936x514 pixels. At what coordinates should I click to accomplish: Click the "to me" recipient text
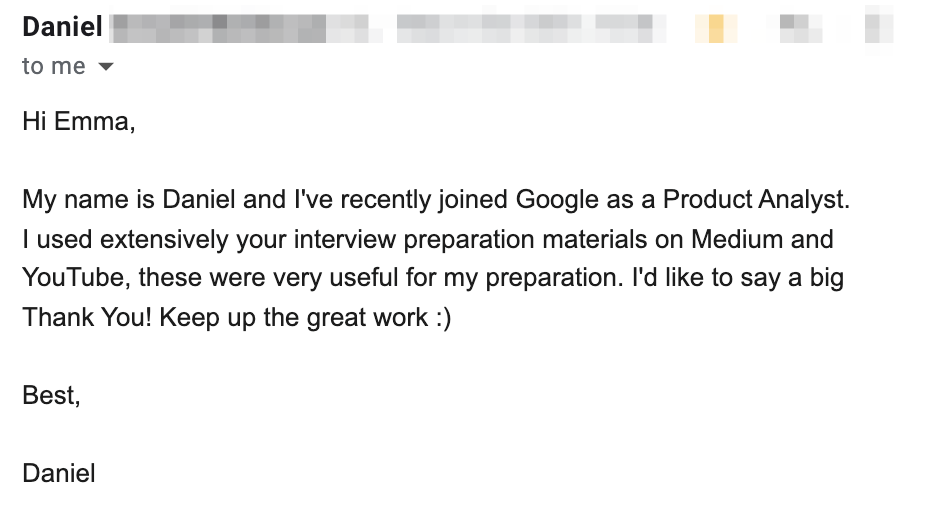coord(54,66)
